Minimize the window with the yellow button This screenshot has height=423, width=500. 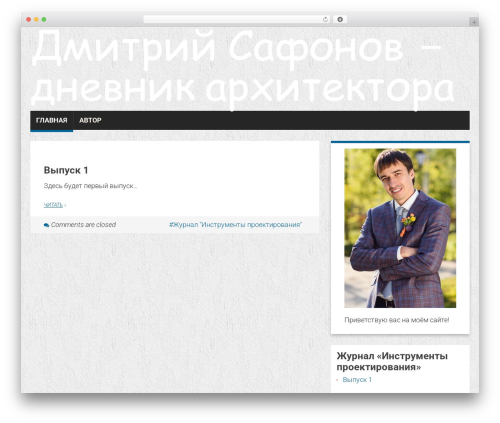point(36,19)
